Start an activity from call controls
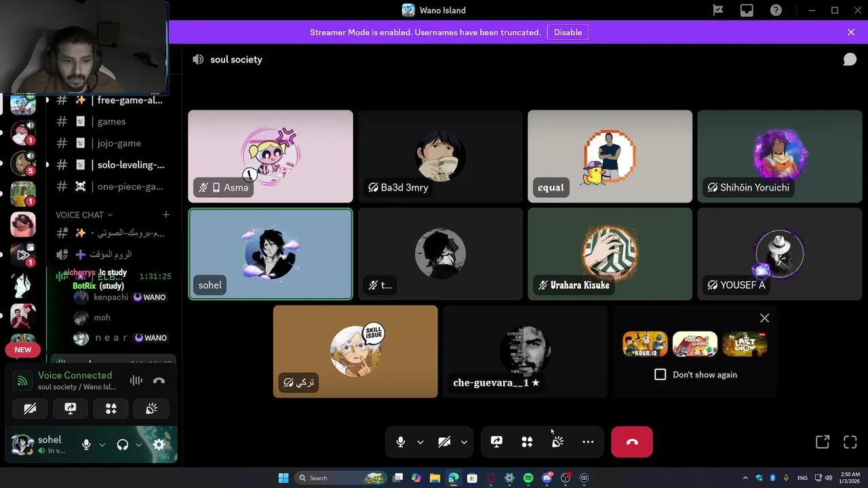 [x=527, y=442]
